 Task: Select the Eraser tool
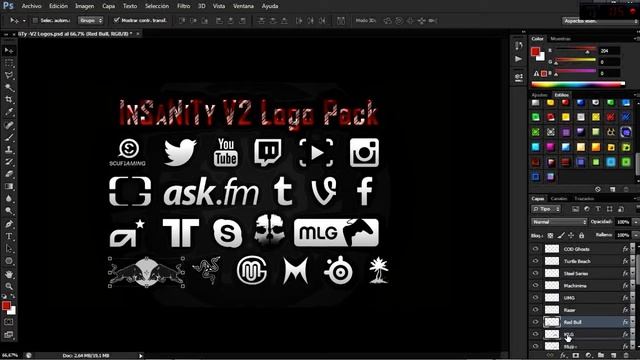9,174
